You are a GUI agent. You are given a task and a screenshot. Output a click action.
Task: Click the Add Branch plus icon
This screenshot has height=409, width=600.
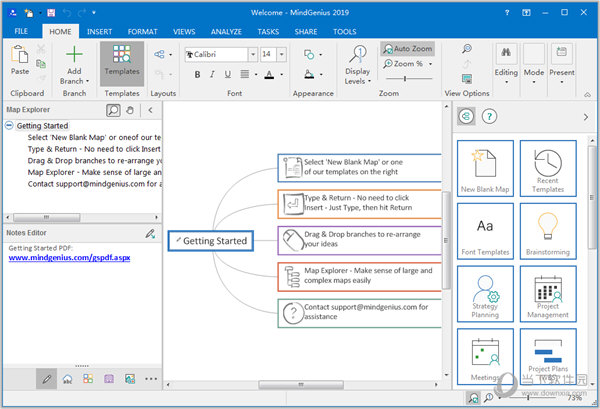tap(74, 54)
